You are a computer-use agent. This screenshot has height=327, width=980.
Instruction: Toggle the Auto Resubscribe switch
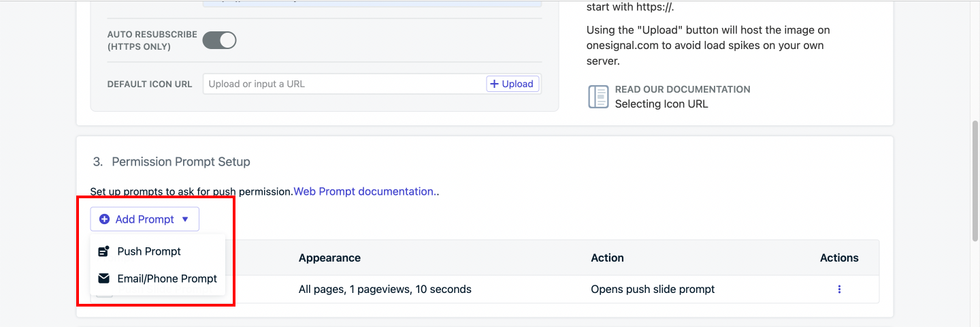tap(219, 40)
